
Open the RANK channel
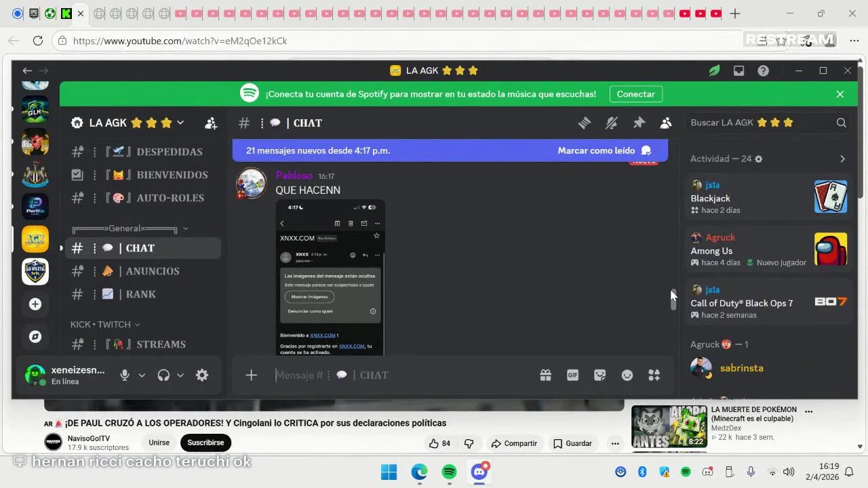pyautogui.click(x=144, y=294)
